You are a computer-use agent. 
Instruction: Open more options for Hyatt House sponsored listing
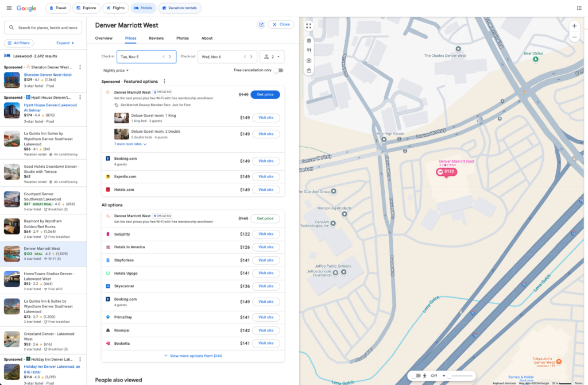80,97
